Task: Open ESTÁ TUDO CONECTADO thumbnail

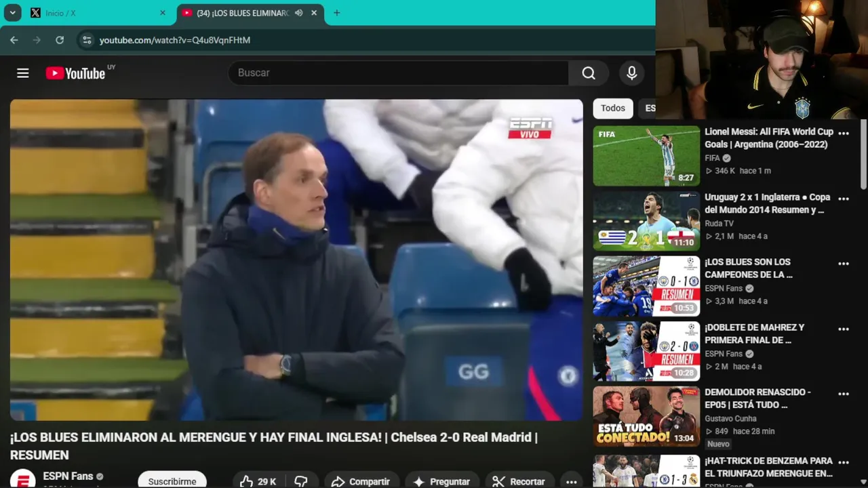Action: tap(646, 416)
